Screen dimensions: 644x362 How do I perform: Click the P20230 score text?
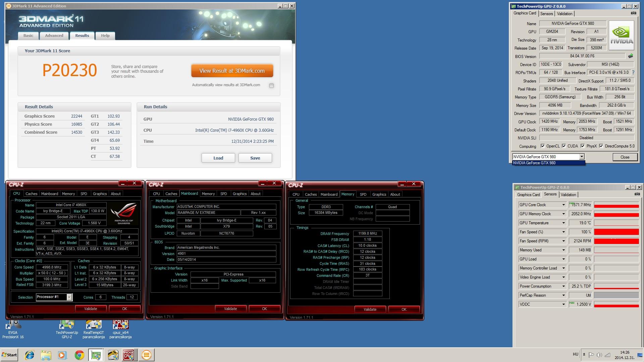(69, 70)
